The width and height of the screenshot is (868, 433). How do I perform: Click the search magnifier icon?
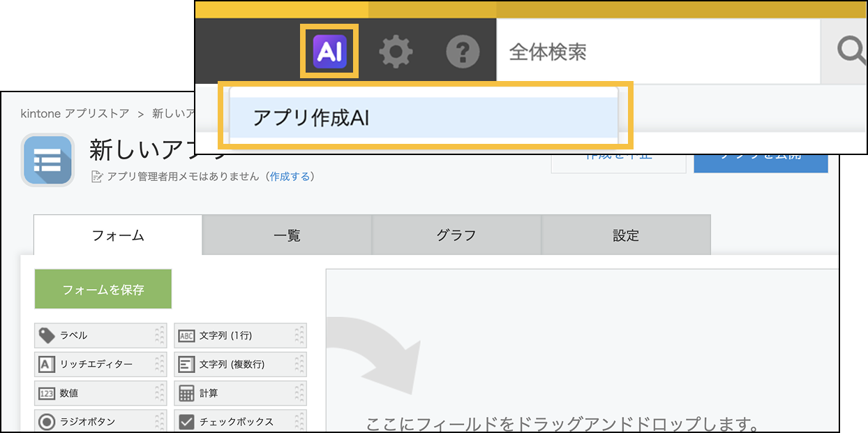click(x=851, y=51)
